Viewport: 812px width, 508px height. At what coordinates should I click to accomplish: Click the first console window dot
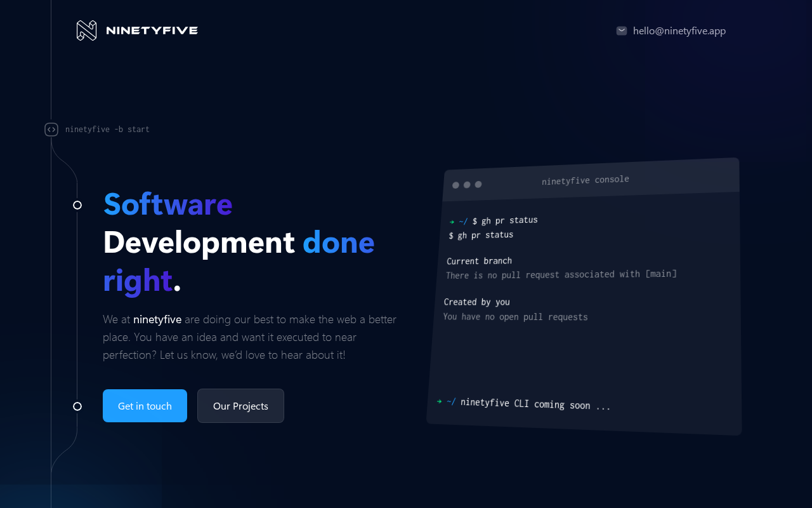455,185
